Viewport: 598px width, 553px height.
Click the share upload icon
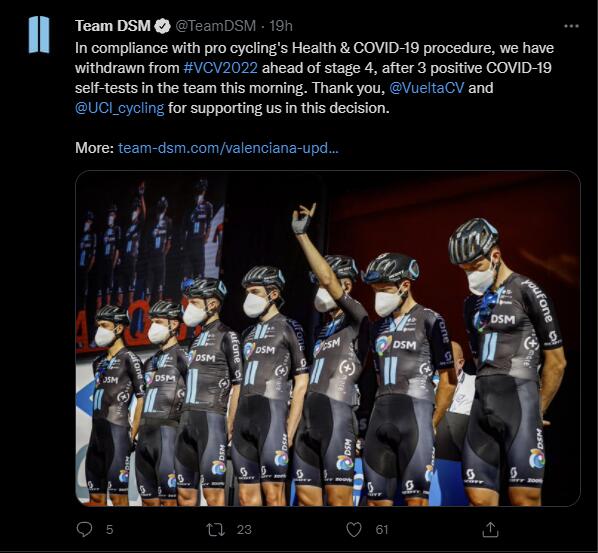(x=490, y=530)
